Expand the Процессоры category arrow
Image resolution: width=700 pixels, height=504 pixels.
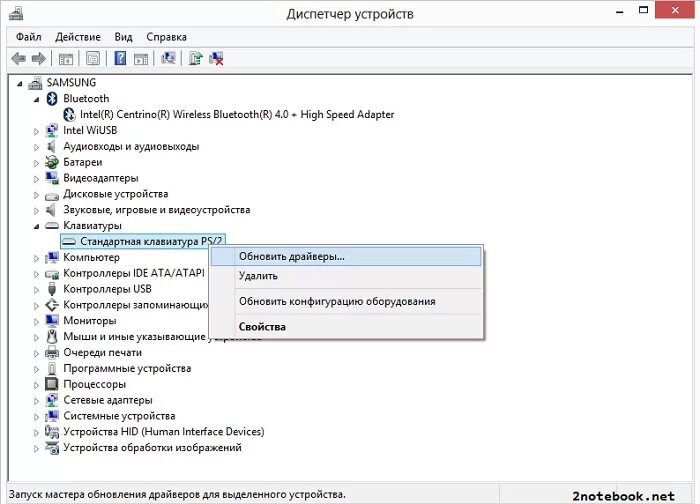tap(37, 385)
